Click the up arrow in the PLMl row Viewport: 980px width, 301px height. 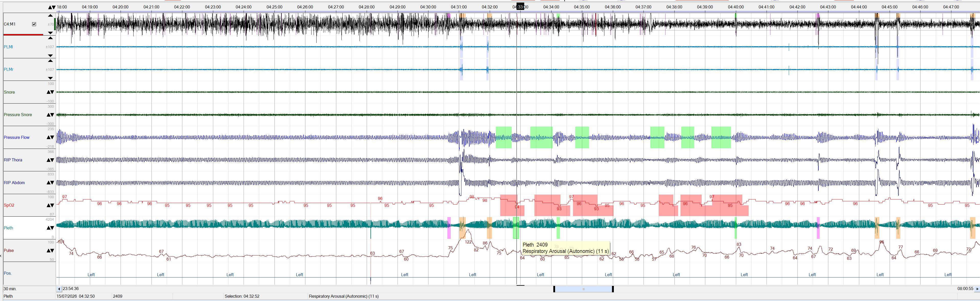[50, 38]
